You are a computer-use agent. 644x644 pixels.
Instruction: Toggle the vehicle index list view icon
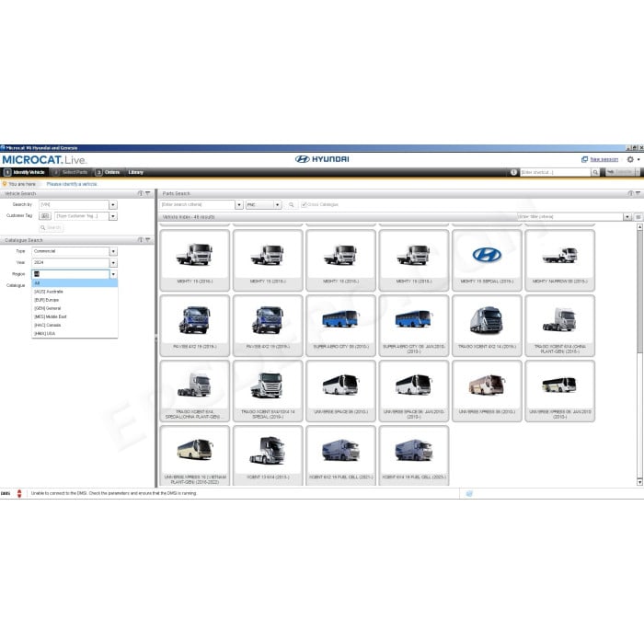tap(638, 217)
